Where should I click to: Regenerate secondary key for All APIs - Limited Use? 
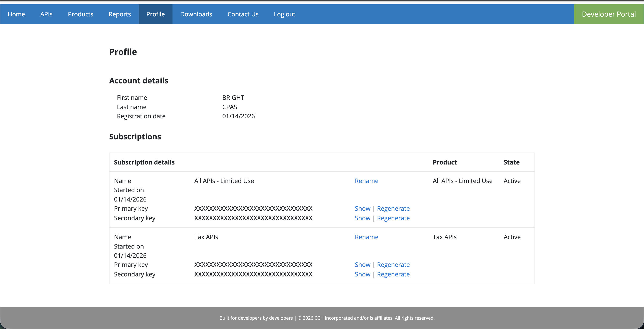coord(393,218)
